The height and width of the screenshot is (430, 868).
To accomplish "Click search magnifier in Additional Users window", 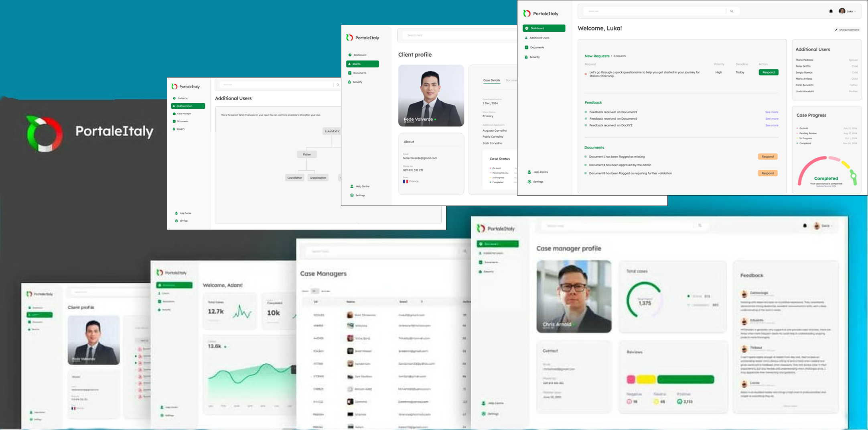I will tap(338, 85).
